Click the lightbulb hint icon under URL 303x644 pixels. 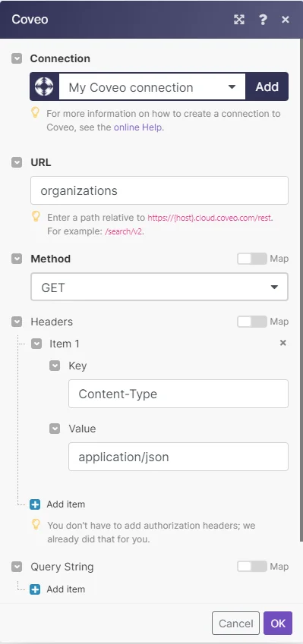pyautogui.click(x=36, y=216)
